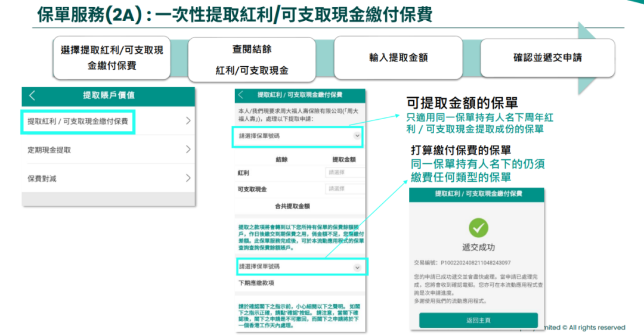Image resolution: width=644 pixels, height=335 pixels.
Task: Click step box 查閱結餘 紅利/可支取現金
Action: point(252,60)
